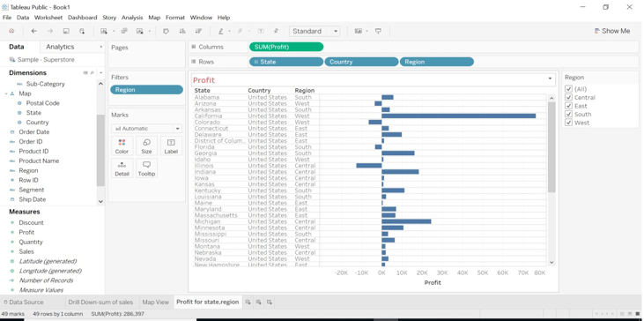Click the Presentation mode icon
The image size is (644, 321).
378,31
